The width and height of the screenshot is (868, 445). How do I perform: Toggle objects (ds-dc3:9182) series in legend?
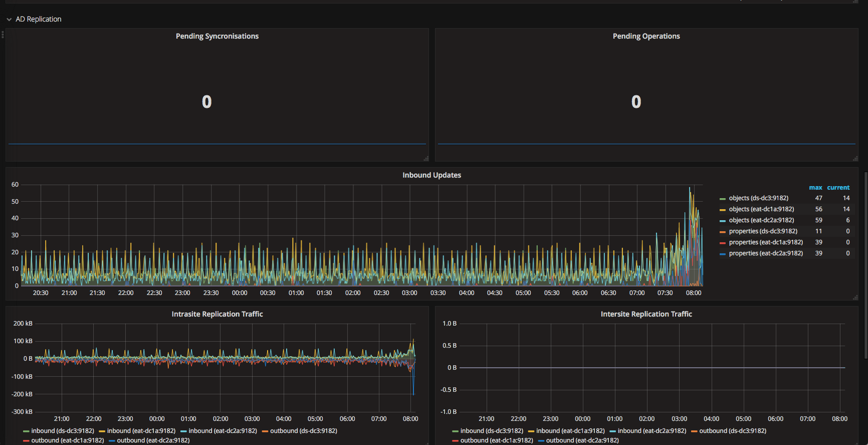pyautogui.click(x=758, y=198)
